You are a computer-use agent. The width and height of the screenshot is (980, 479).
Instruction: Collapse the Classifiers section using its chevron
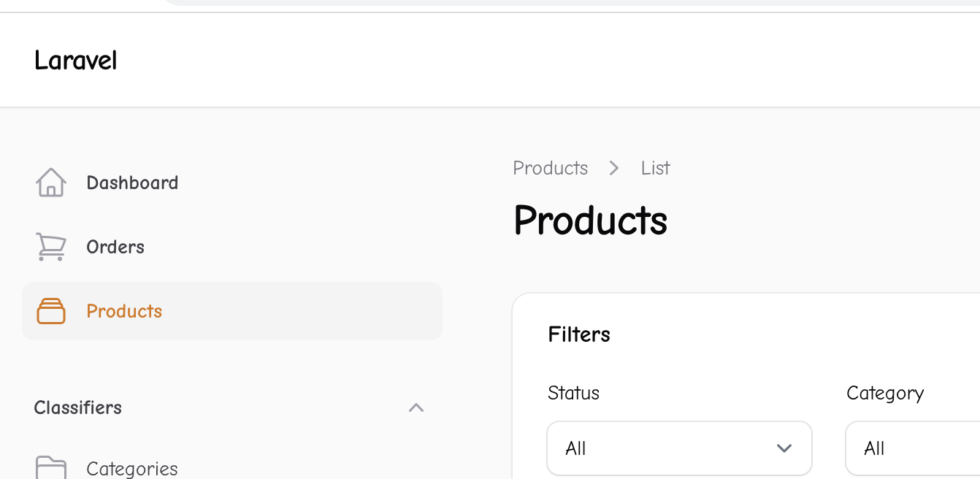pos(416,407)
